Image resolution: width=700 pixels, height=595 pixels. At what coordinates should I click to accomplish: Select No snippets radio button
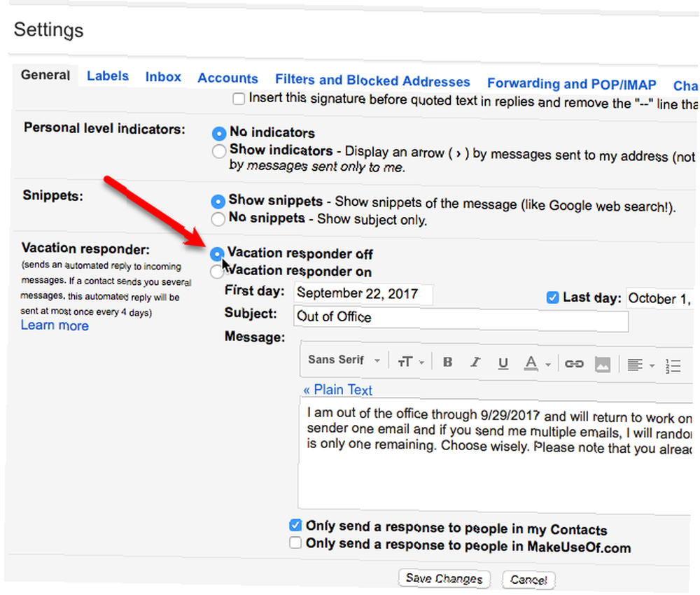(x=218, y=219)
